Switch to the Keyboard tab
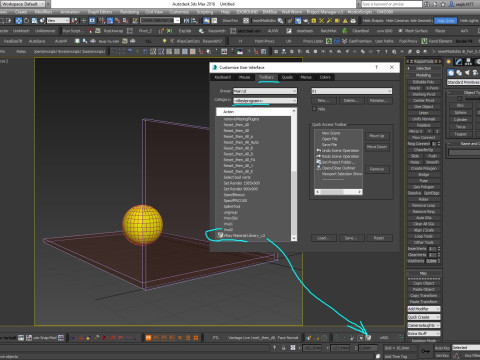The height and width of the screenshot is (360, 480). pos(222,77)
